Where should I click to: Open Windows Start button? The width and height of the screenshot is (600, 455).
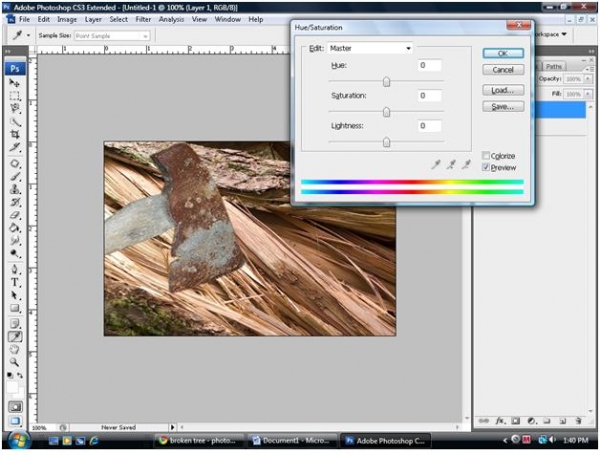pos(17,440)
